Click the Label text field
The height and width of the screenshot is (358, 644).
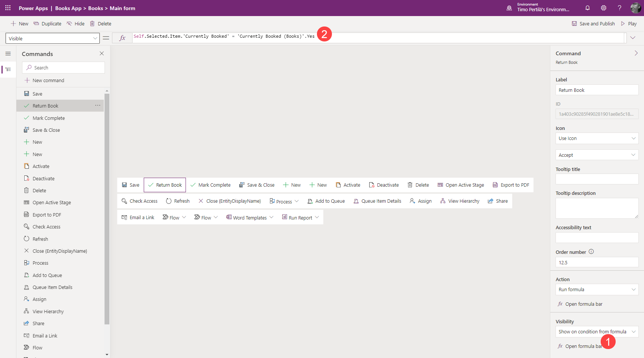coord(597,90)
